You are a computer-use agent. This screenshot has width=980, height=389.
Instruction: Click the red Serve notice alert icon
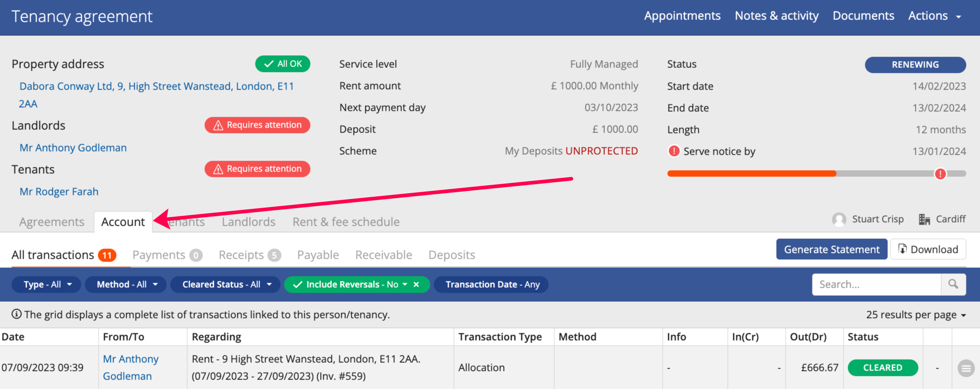coord(674,151)
